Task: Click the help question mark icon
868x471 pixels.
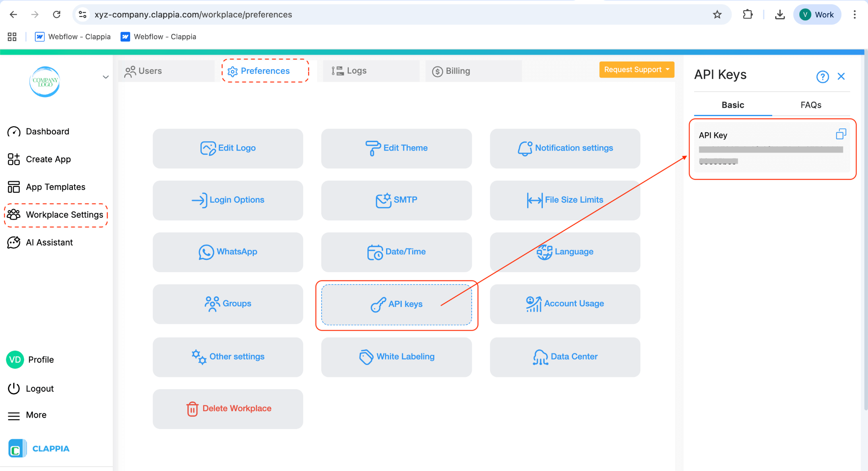Action: tap(822, 77)
